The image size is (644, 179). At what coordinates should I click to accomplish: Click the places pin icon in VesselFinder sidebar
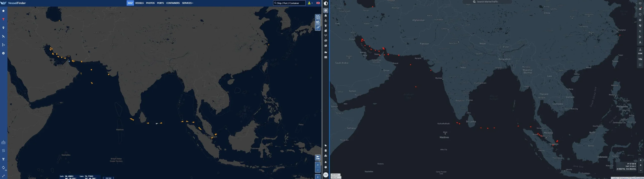pyautogui.click(x=4, y=28)
